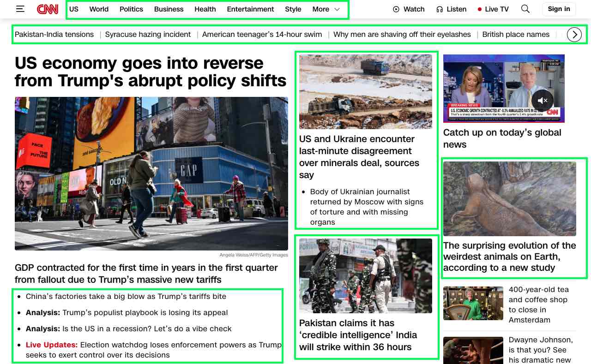Click the Times Square lead photo
The width and height of the screenshot is (591, 364).
(151, 173)
